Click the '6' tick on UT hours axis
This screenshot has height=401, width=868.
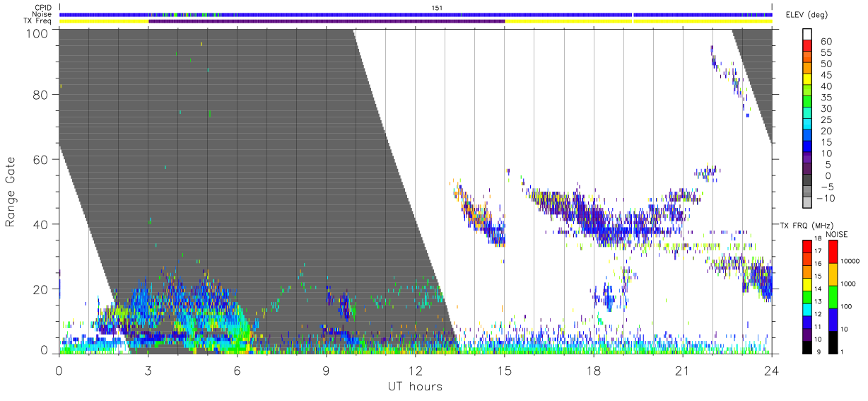[237, 370]
